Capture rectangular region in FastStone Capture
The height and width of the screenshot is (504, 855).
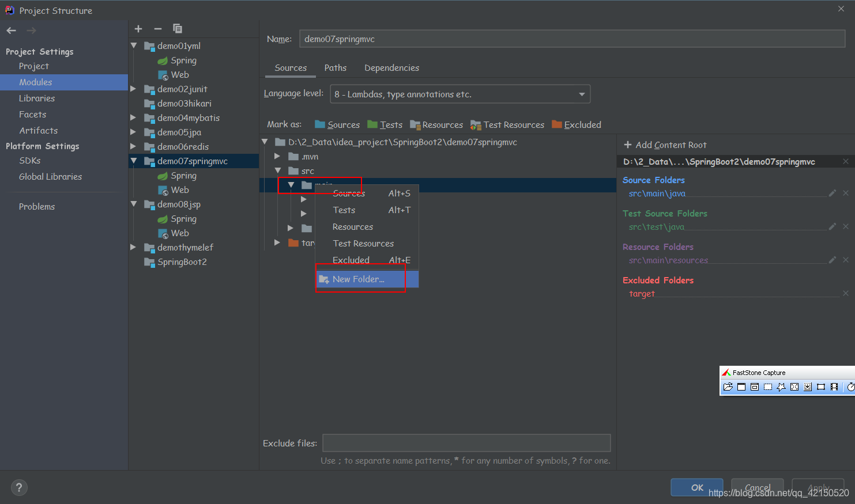click(768, 387)
